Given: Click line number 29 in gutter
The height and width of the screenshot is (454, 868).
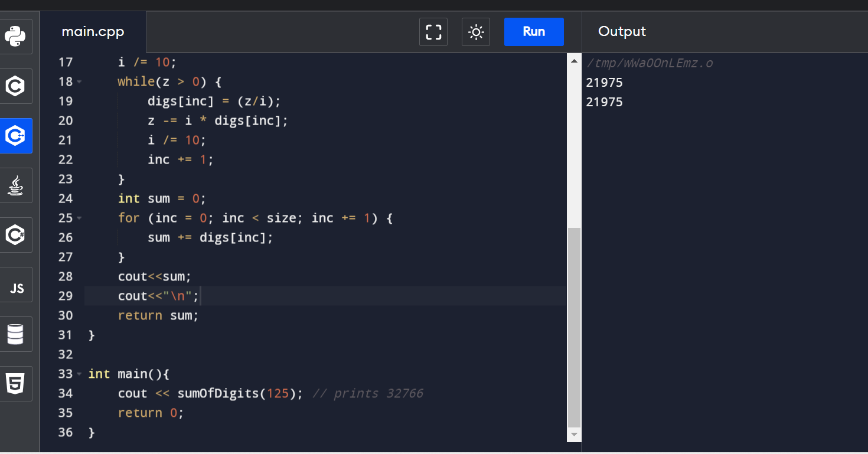Looking at the screenshot, I should tap(66, 296).
